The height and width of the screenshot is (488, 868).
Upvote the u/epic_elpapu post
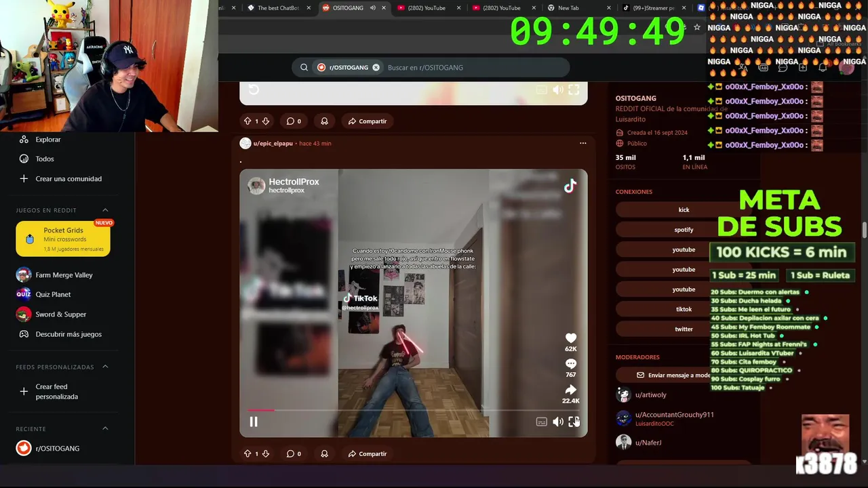point(248,454)
